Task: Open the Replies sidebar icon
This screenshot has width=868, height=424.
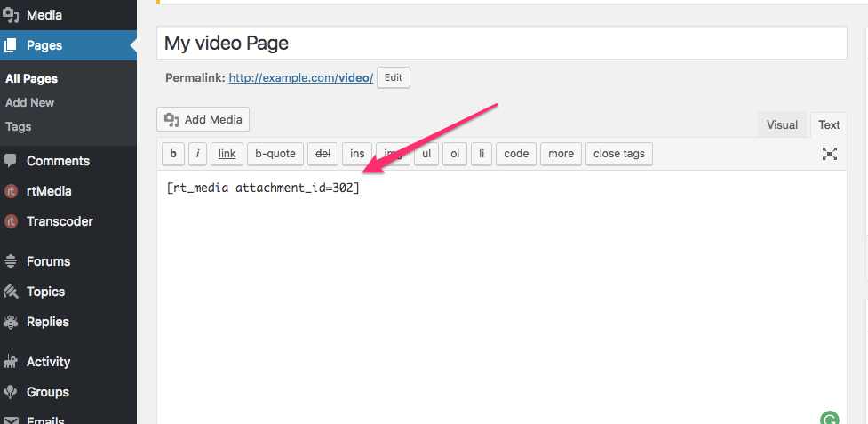Action: [12, 322]
